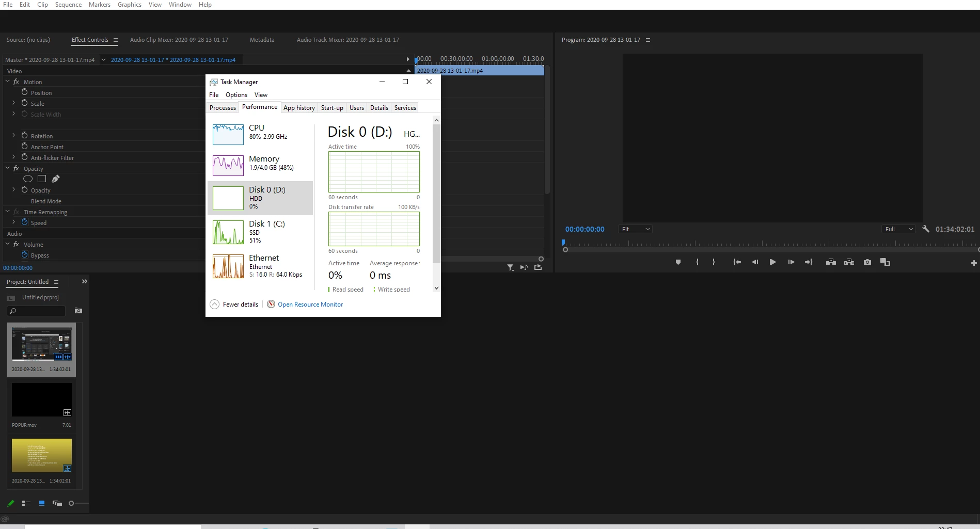Expand the Rotation property

[x=14, y=135]
